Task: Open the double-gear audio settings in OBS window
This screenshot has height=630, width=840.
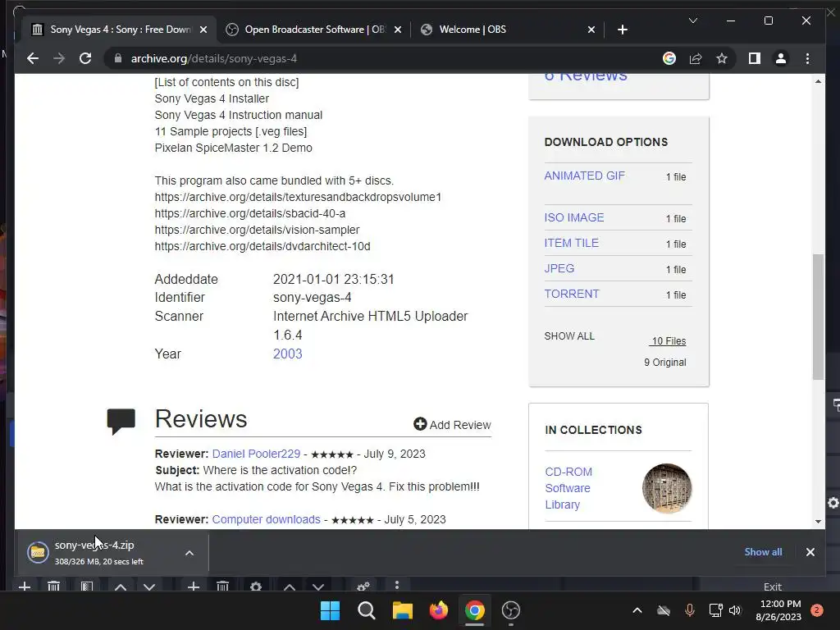Action: 363,586
